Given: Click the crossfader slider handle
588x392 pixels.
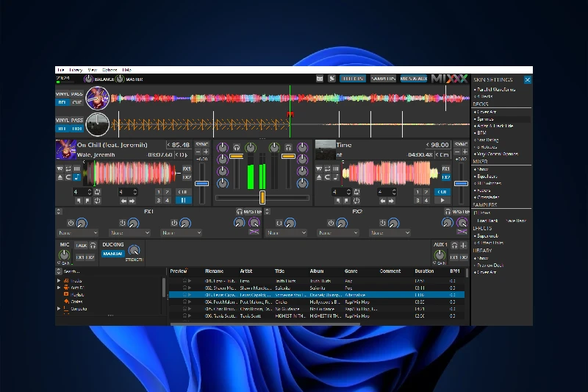Looking at the screenshot, I should coord(262,197).
